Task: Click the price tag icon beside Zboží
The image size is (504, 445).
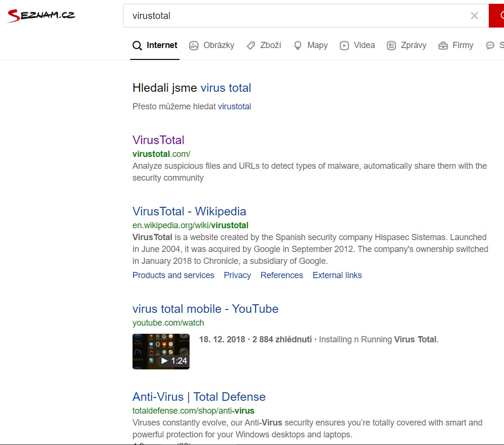Action: click(x=251, y=46)
